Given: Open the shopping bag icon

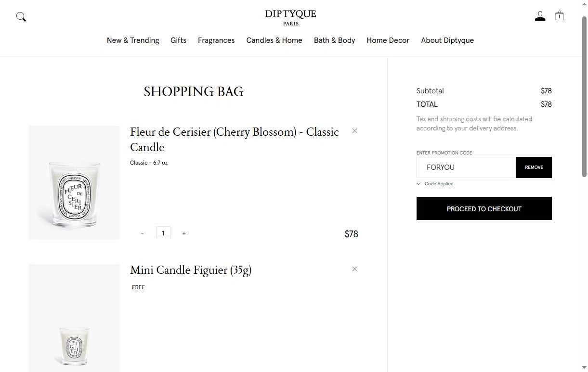Looking at the screenshot, I should point(559,16).
